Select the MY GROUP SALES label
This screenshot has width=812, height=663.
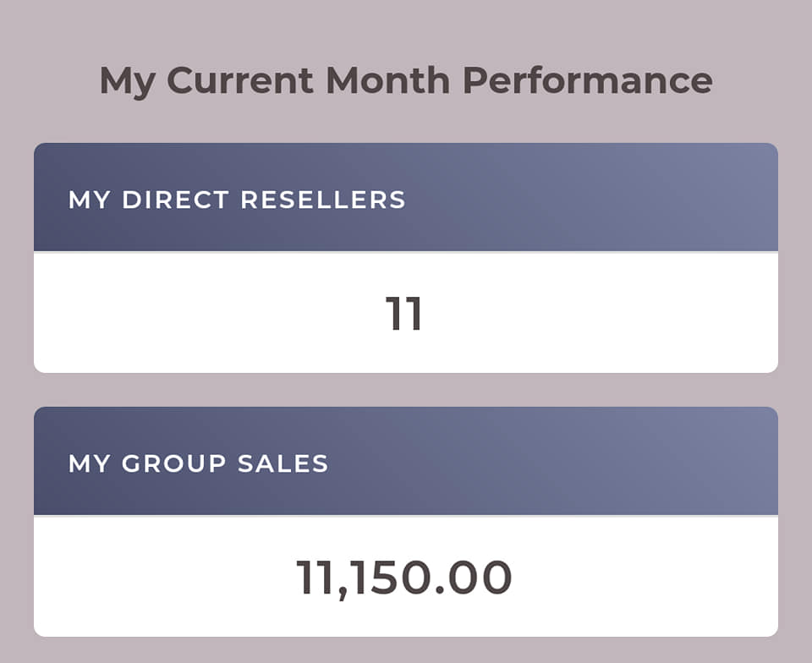pos(198,463)
